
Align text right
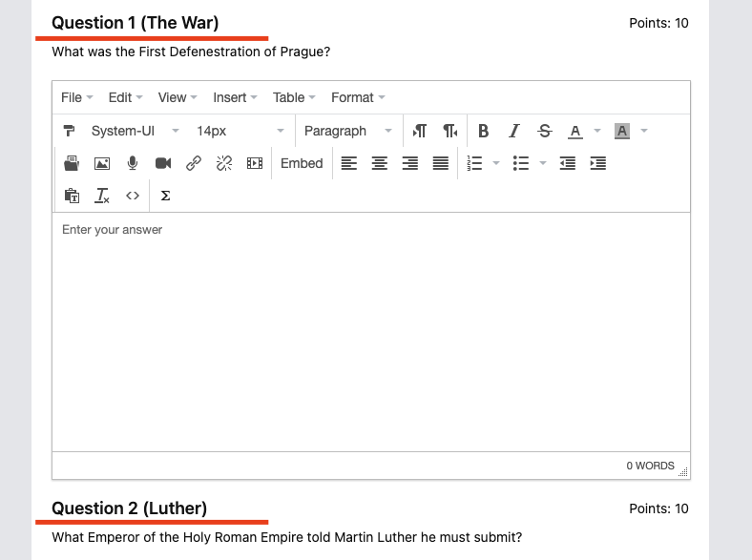[x=410, y=163]
